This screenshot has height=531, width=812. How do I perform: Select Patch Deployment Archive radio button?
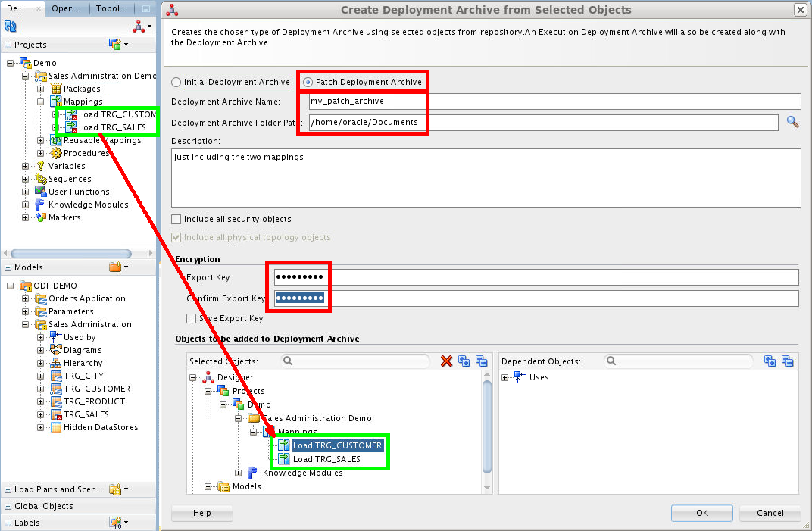pos(308,82)
